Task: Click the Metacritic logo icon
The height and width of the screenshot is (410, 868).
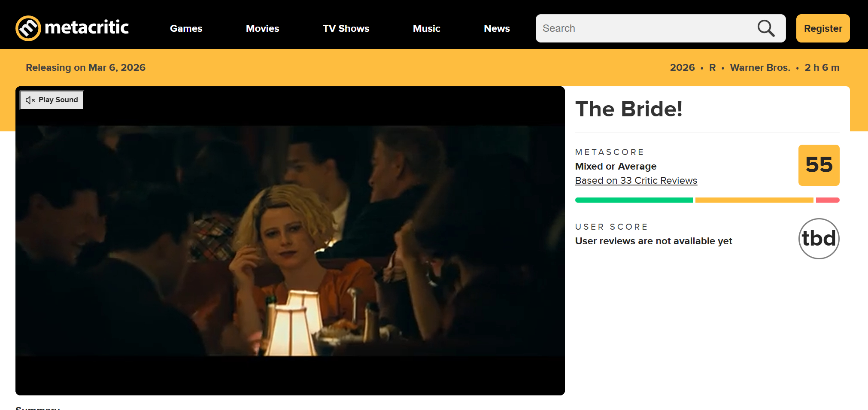Action: coord(28,28)
